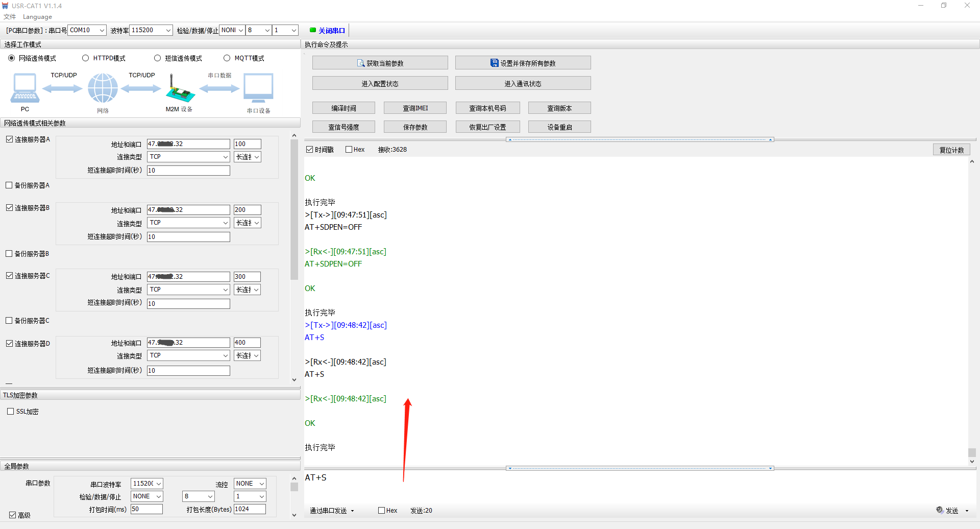Viewport: 980px width, 529px height.
Task: Enable the SSL encryption checkbox
Action: 11,412
